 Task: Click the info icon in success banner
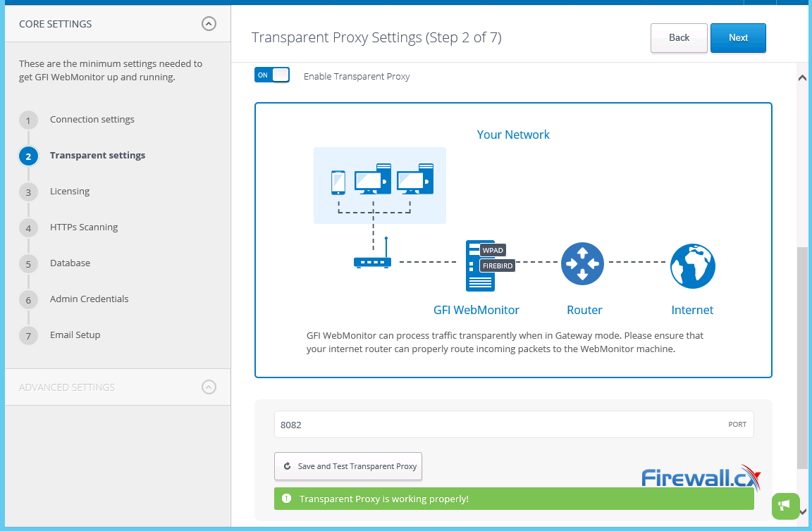click(286, 499)
